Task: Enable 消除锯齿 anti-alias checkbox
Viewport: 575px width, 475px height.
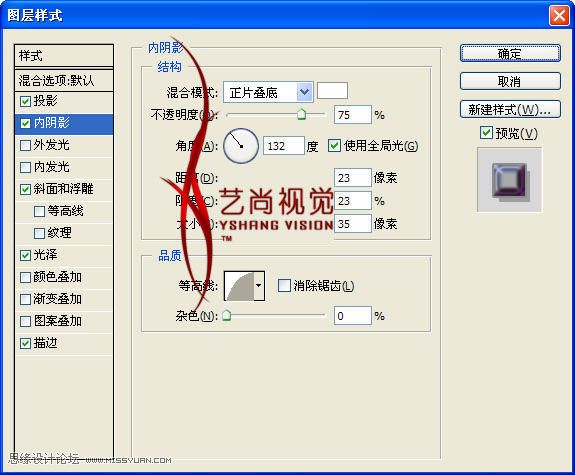Action: (284, 285)
